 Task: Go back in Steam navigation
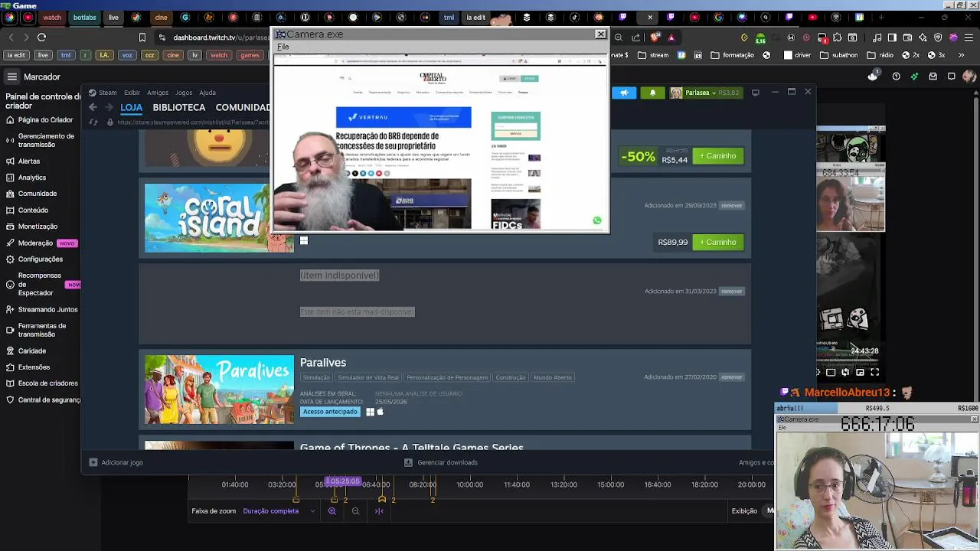click(93, 108)
